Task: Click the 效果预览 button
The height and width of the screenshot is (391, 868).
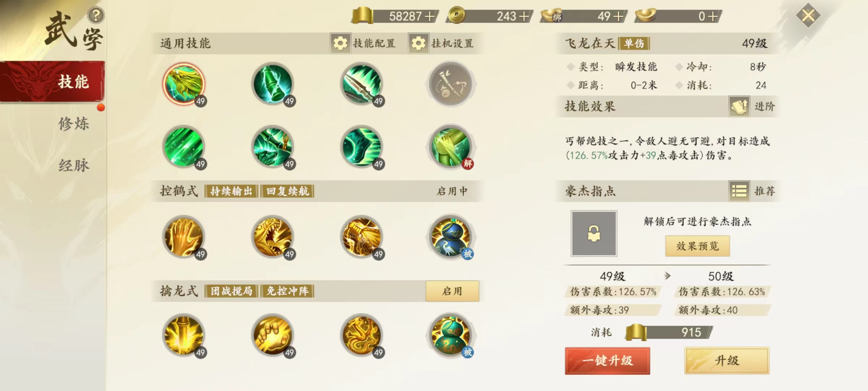Action: (698, 246)
